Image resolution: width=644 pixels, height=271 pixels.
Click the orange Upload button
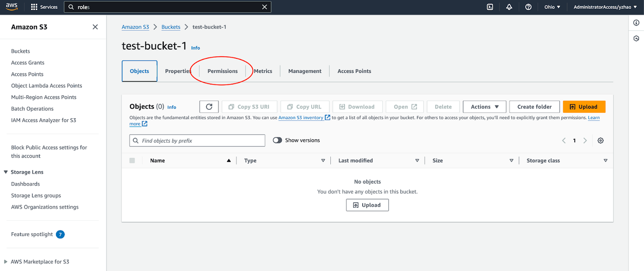[x=584, y=107]
